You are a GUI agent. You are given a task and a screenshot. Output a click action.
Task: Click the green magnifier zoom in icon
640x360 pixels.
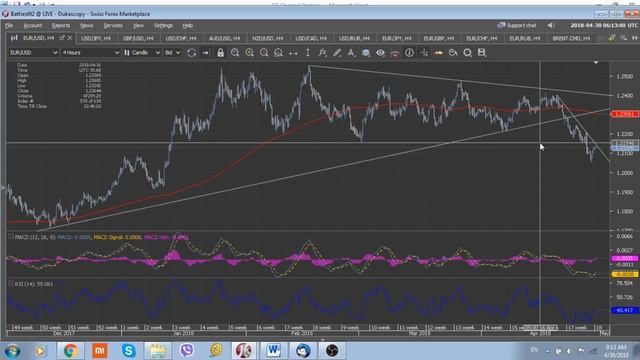tap(249, 53)
